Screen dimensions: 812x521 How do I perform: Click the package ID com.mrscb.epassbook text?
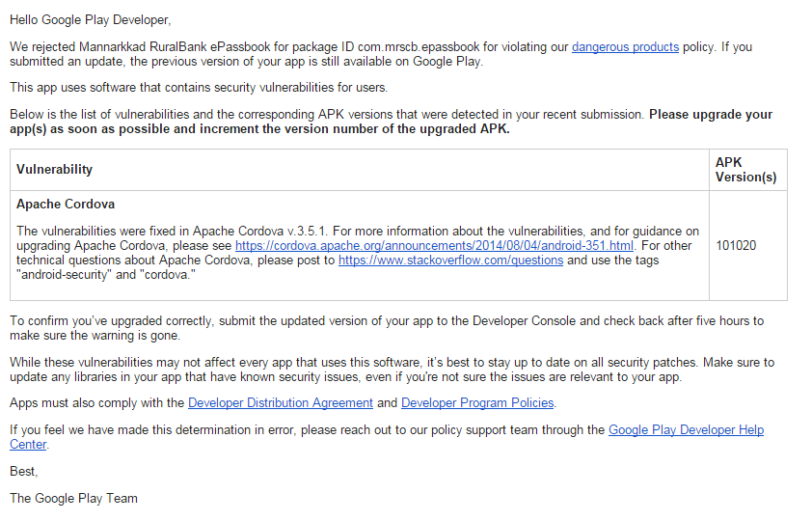coord(419,47)
